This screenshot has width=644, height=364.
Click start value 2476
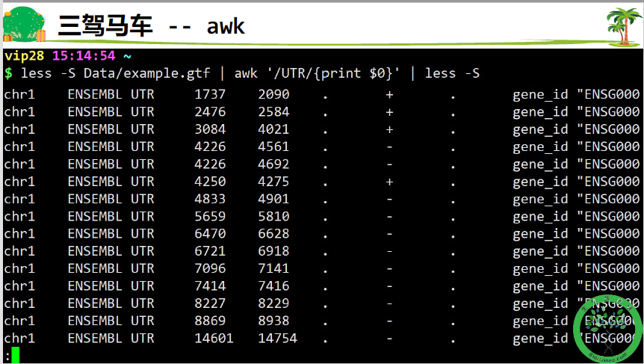[210, 112]
